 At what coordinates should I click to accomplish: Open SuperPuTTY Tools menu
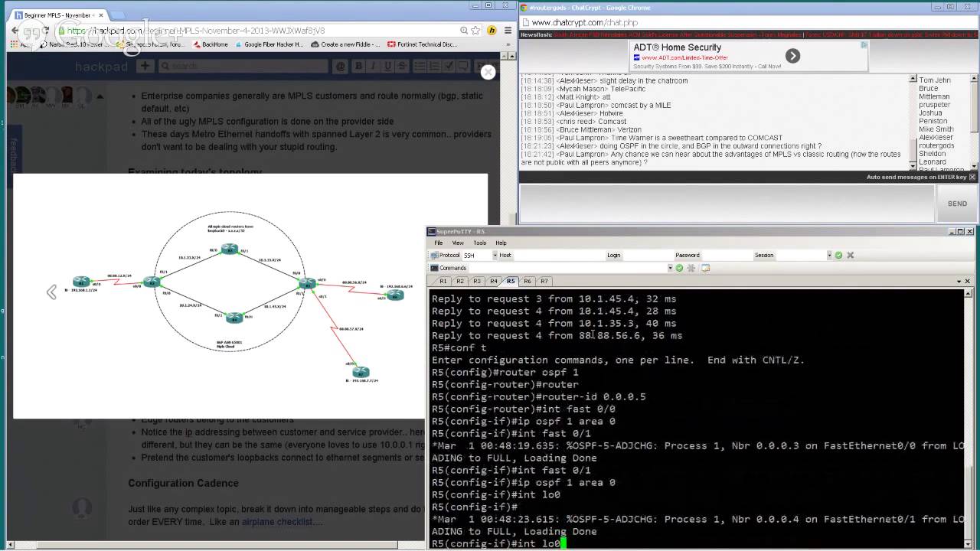480,243
